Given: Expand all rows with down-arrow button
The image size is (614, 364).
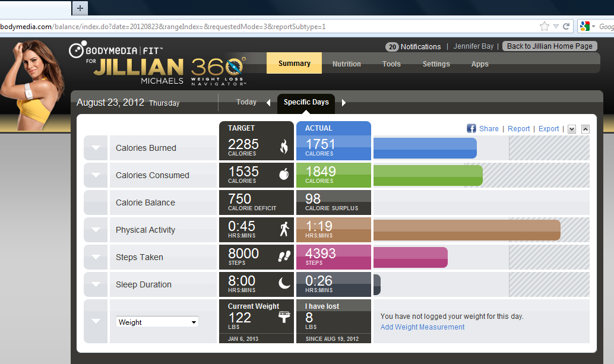Looking at the screenshot, I should 572,129.
